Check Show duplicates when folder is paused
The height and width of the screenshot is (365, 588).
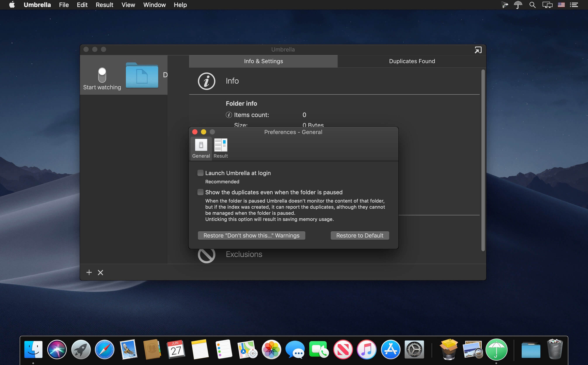coord(200,192)
